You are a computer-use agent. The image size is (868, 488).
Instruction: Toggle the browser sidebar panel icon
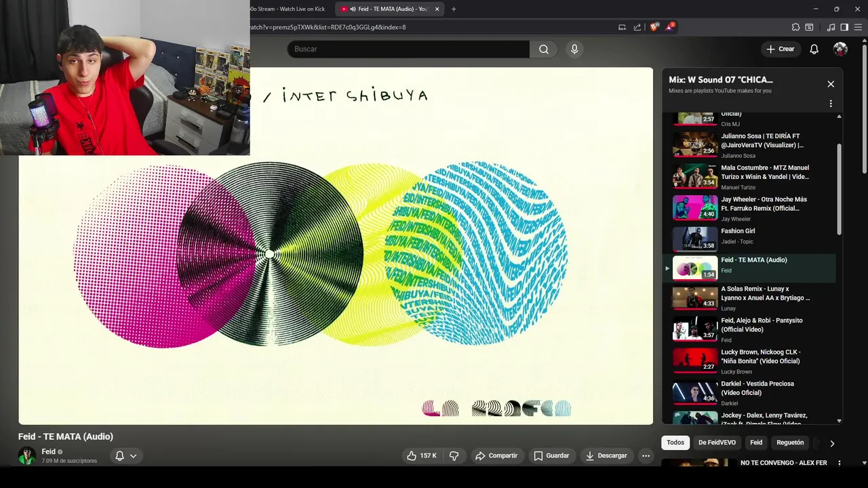[844, 27]
